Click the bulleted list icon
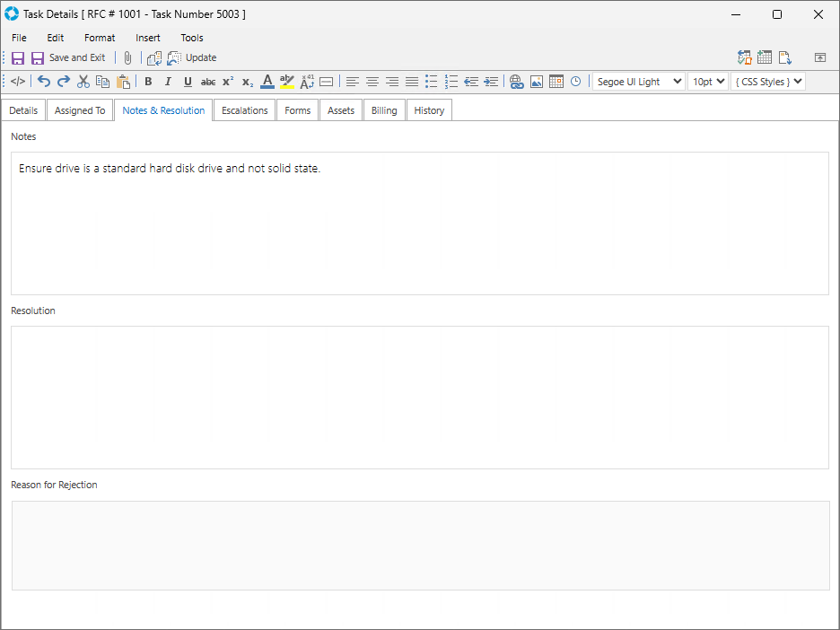 tap(432, 82)
